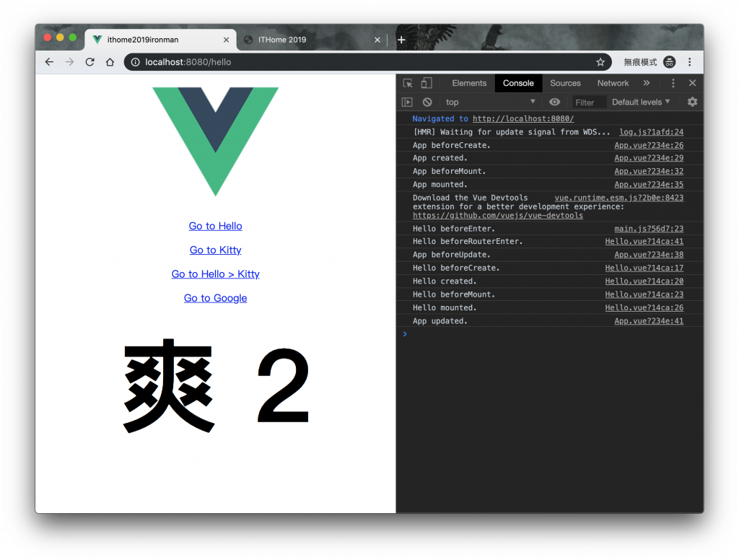Open the JavaScript context 'top' dropdown
Image resolution: width=739 pixels, height=560 pixels.
tap(490, 102)
